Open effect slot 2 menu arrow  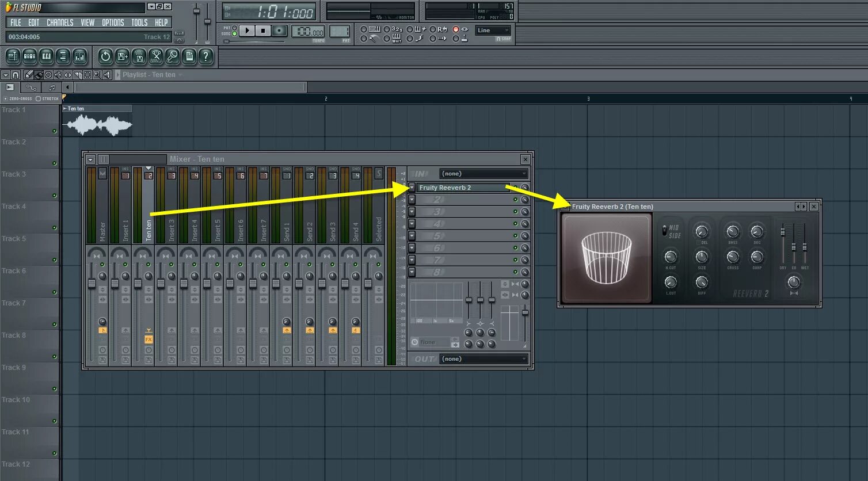(x=412, y=200)
